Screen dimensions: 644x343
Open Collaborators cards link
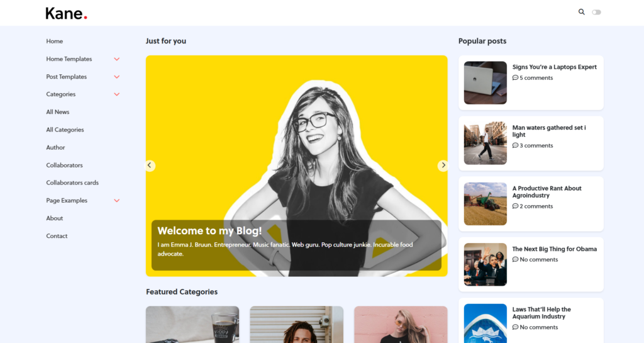point(72,183)
